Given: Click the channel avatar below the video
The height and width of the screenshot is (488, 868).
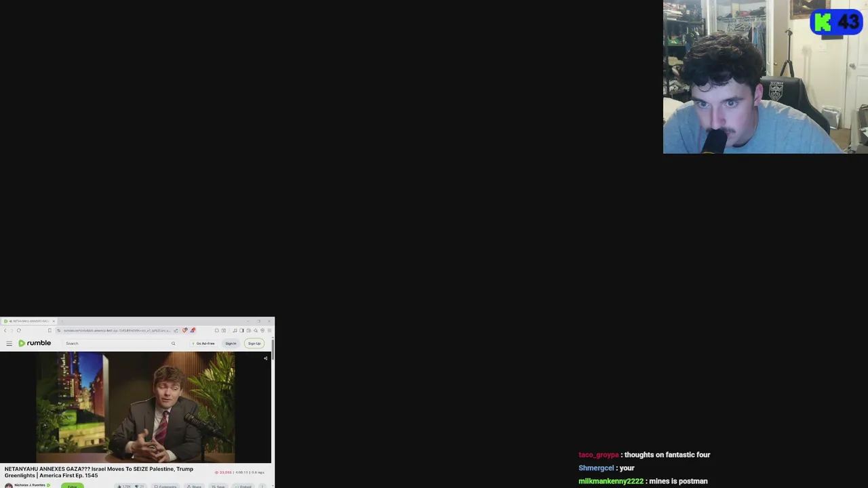Looking at the screenshot, I should tap(8, 485).
